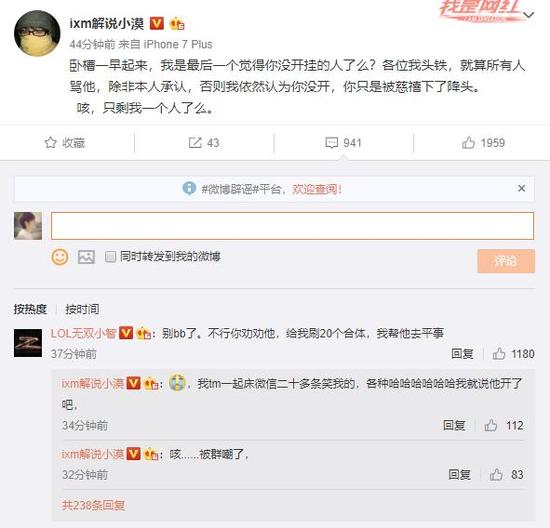Image resolution: width=550 pixels, height=528 pixels.
Task: Click the repost icon showing 43
Action: click(195, 142)
